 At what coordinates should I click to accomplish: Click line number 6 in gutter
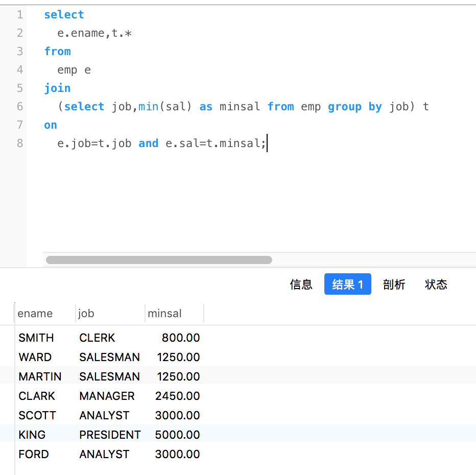(x=20, y=107)
